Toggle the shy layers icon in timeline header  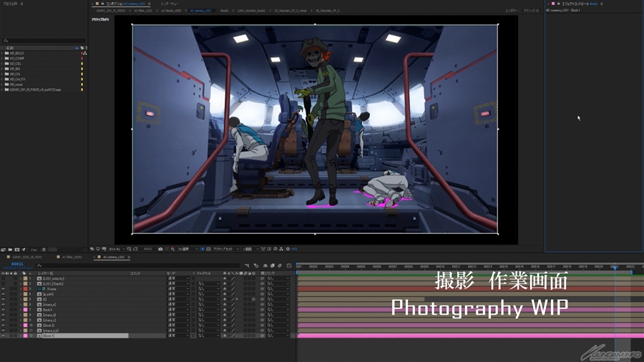(265, 266)
